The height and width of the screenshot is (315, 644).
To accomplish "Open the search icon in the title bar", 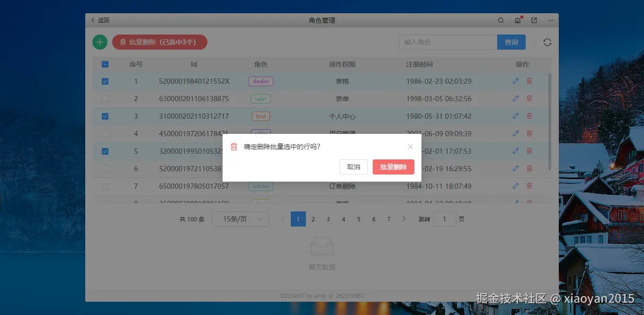I will [x=501, y=20].
